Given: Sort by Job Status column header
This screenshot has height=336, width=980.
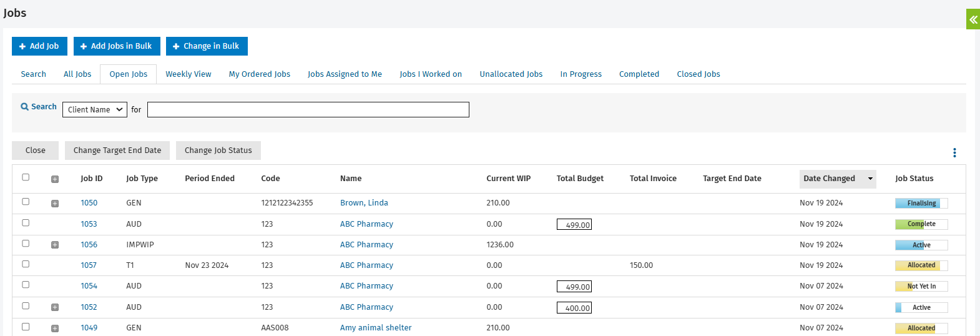Looking at the screenshot, I should 914,179.
